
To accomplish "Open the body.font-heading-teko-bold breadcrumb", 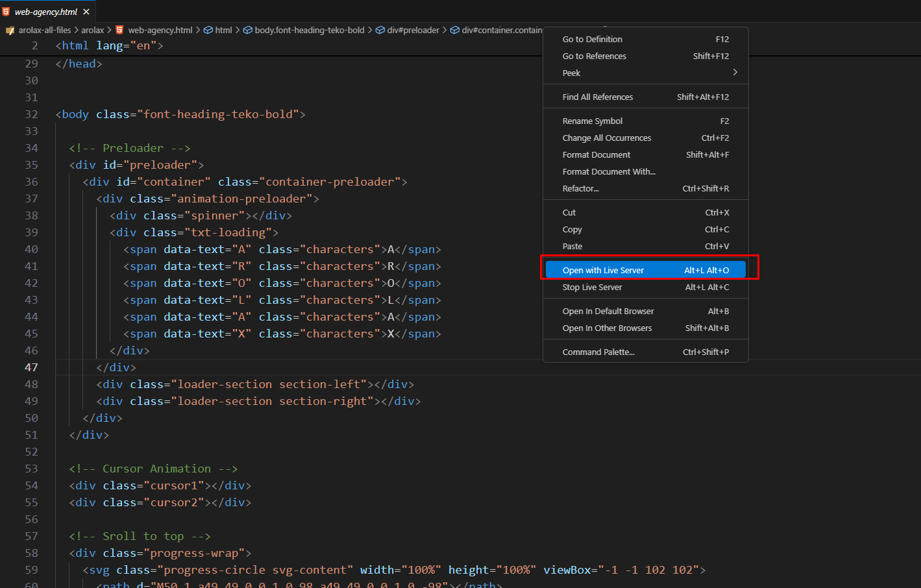I will (310, 30).
